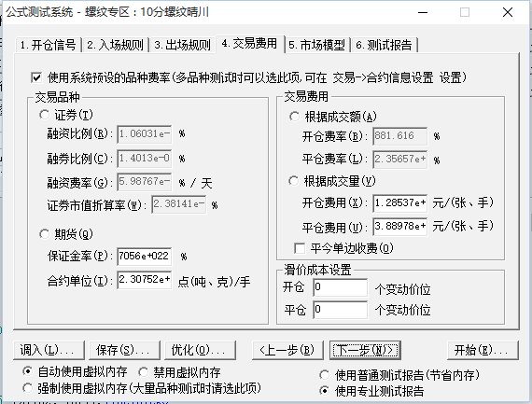Viewport: 532px width, 404px height.
Task: Switch to the 6.测试报告 tab
Action: 385,45
